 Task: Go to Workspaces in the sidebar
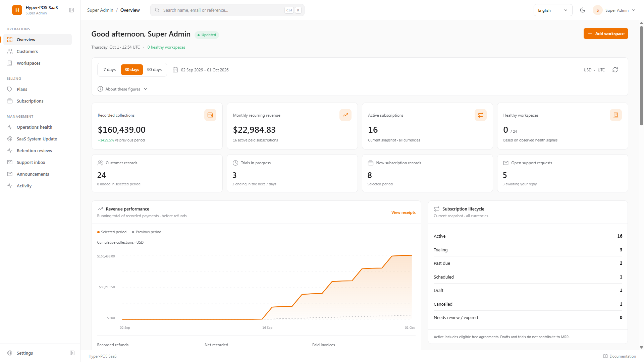pos(38,63)
